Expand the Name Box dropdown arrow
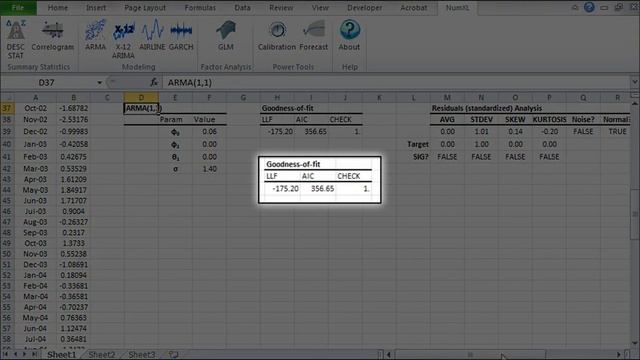The image size is (640, 360). tap(99, 83)
